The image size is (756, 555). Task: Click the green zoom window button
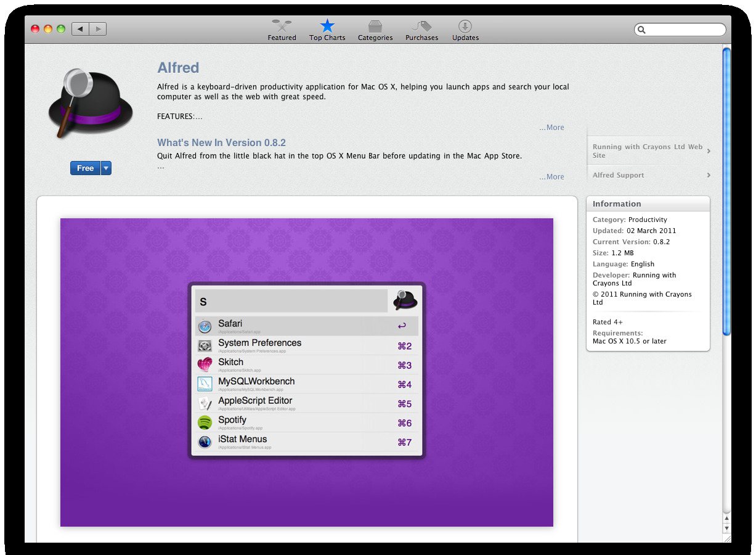61,29
